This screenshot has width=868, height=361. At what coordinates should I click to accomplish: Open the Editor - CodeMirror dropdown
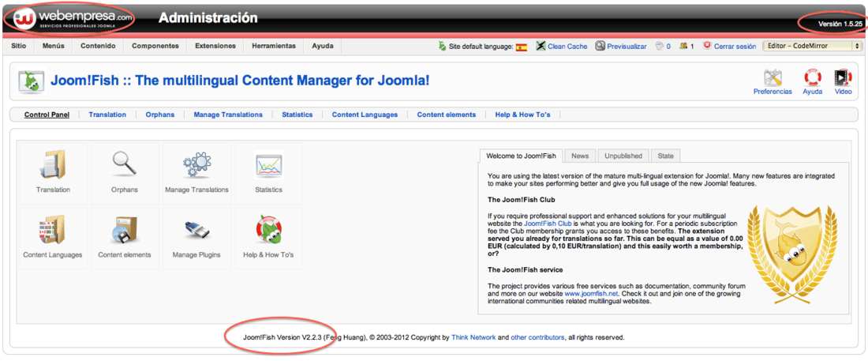click(x=811, y=46)
